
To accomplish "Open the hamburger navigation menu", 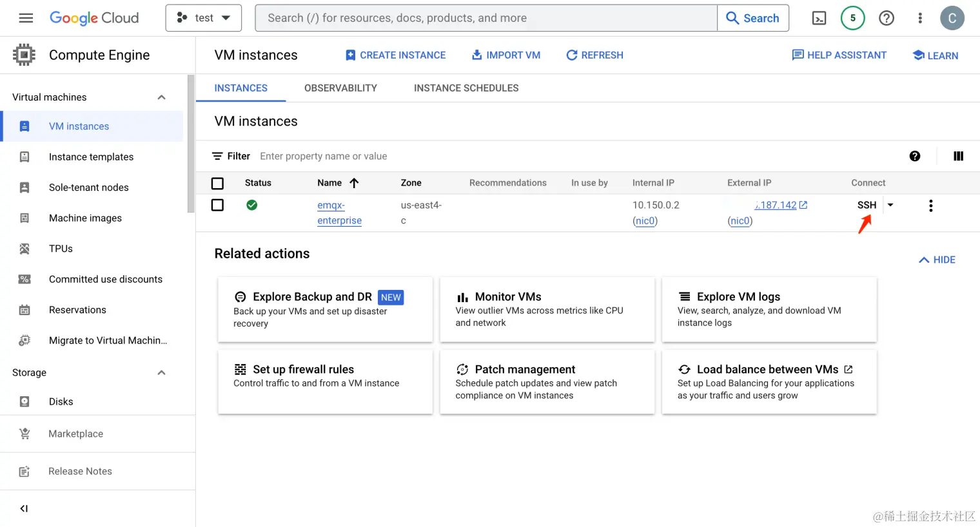I will click(26, 18).
